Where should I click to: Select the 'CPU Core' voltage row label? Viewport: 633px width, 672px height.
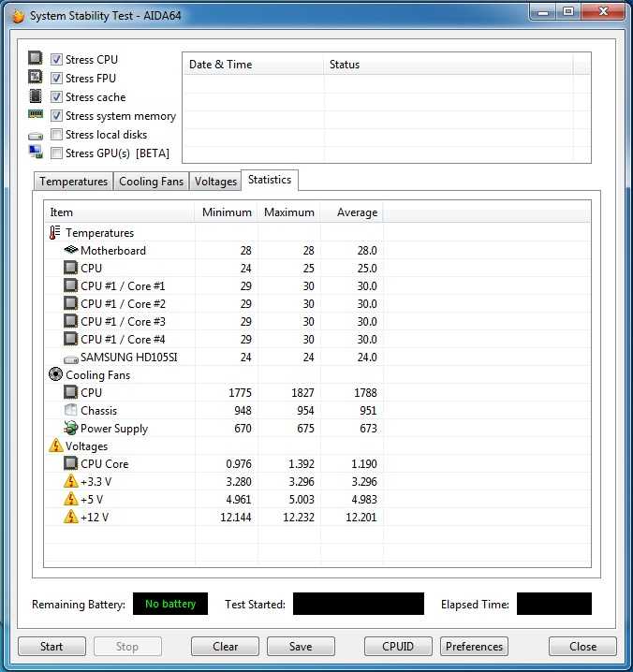click(x=105, y=463)
